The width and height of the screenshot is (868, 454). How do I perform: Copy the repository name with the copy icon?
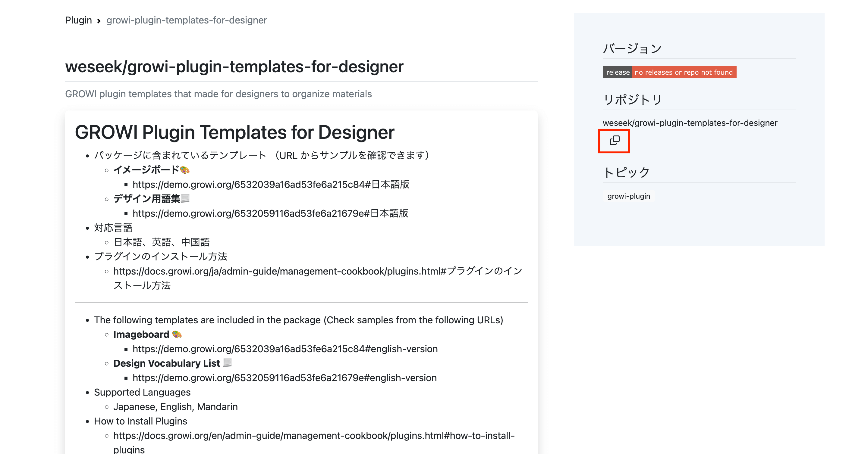point(614,140)
